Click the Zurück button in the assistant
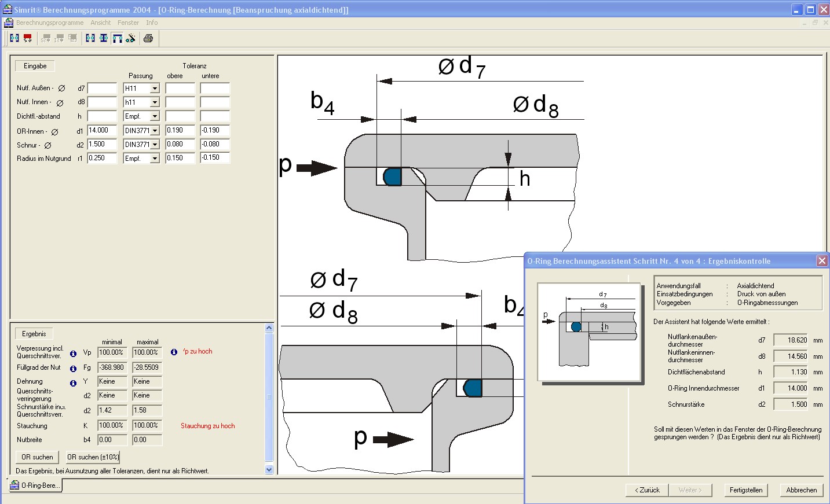830x504 pixels. pyautogui.click(x=647, y=490)
